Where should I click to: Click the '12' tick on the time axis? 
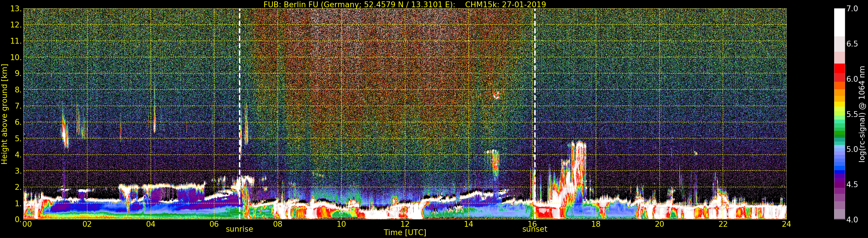coord(405,224)
